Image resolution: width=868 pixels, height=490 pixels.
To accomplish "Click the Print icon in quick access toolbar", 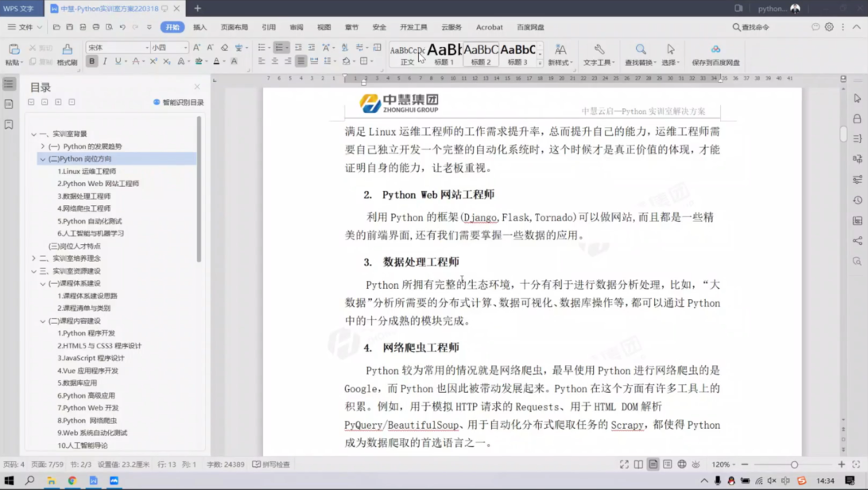I will pos(95,26).
